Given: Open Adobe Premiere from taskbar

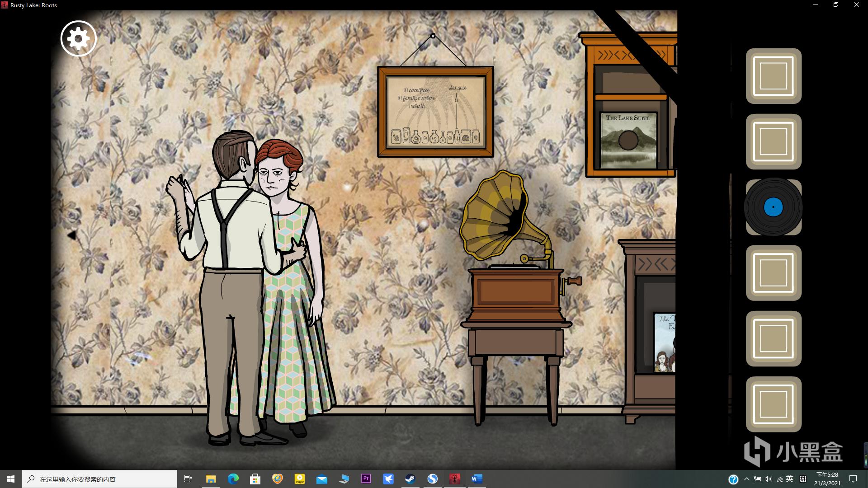Looking at the screenshot, I should (366, 479).
